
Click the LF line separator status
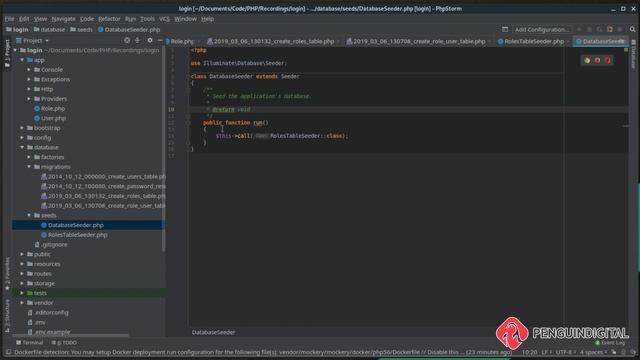point(546,352)
